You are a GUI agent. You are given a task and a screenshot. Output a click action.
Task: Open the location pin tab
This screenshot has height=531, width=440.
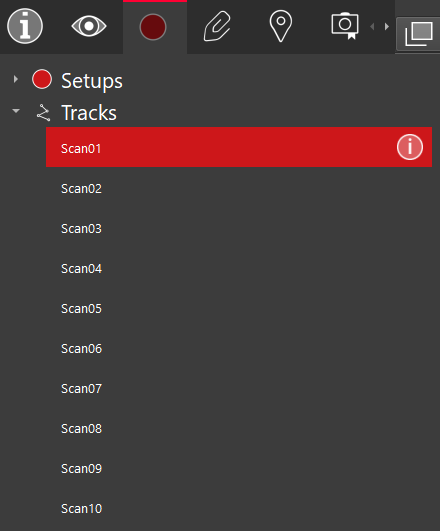[280, 26]
